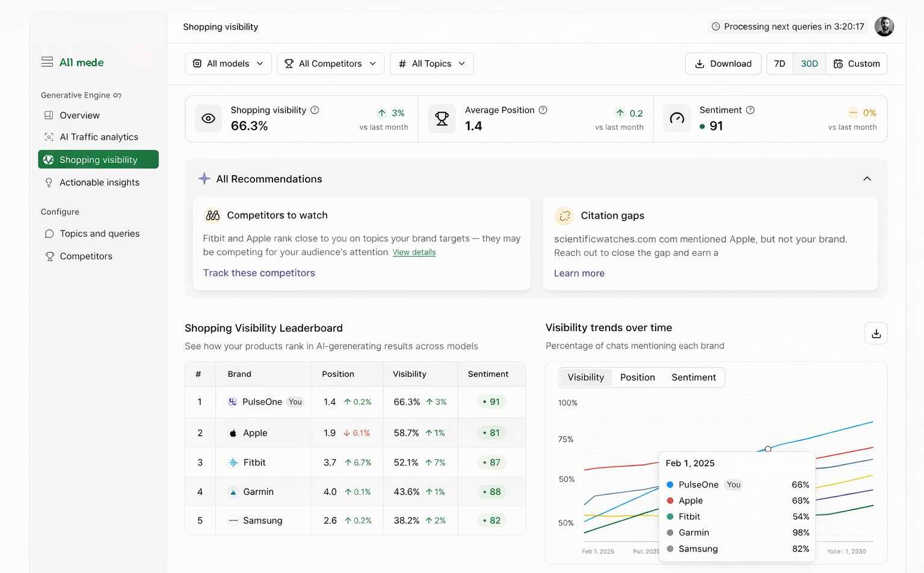
Task: Choose Custom date range
Action: 857,64
